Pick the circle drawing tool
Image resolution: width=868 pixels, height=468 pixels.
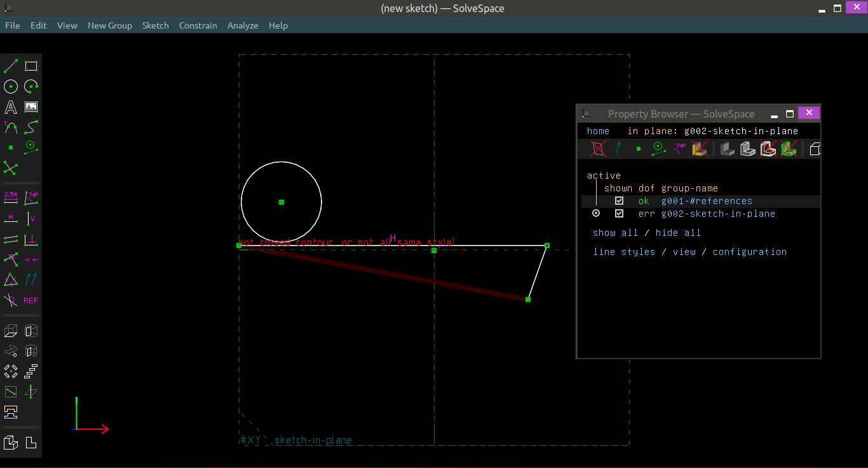11,86
